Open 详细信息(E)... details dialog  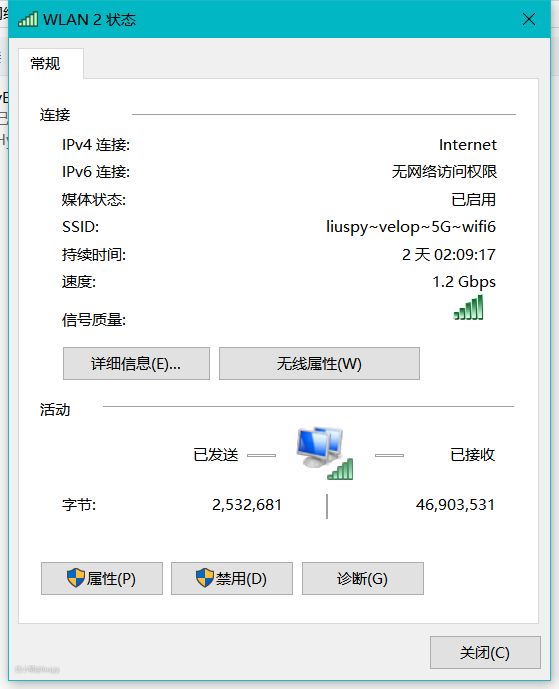[136, 363]
